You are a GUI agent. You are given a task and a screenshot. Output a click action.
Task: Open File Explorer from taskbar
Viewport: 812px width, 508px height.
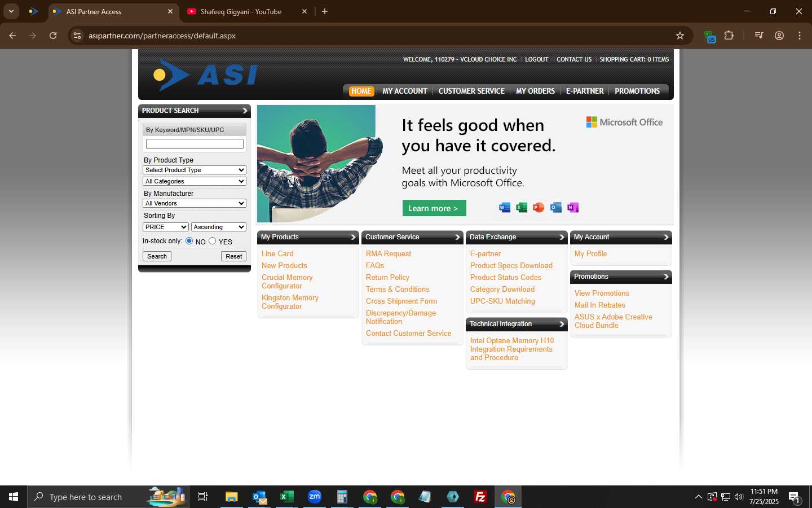232,497
